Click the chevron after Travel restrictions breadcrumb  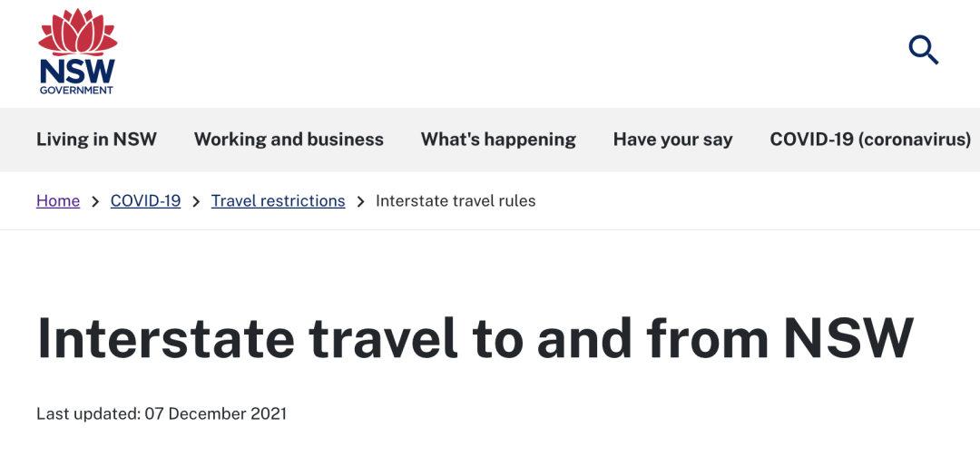[x=360, y=202]
